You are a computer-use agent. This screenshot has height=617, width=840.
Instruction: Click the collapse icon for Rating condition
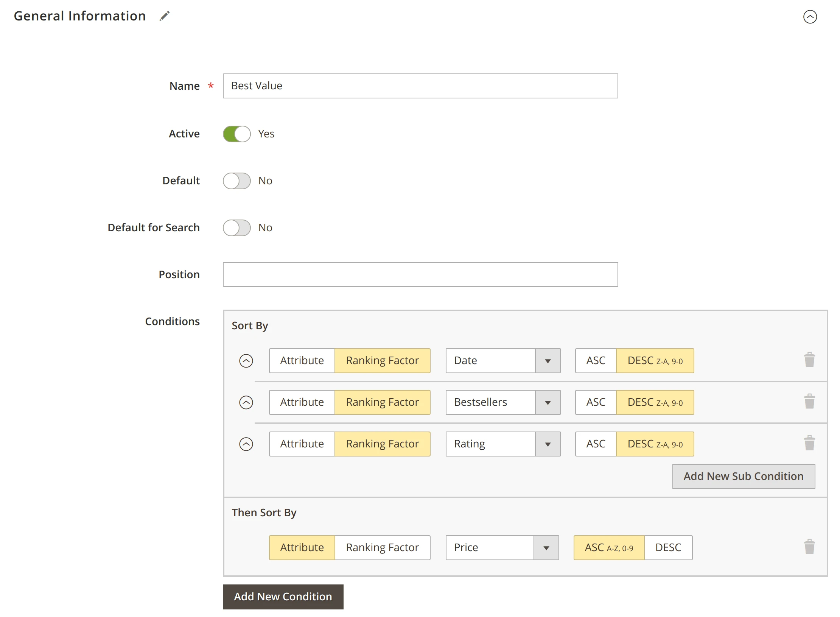[x=247, y=444]
